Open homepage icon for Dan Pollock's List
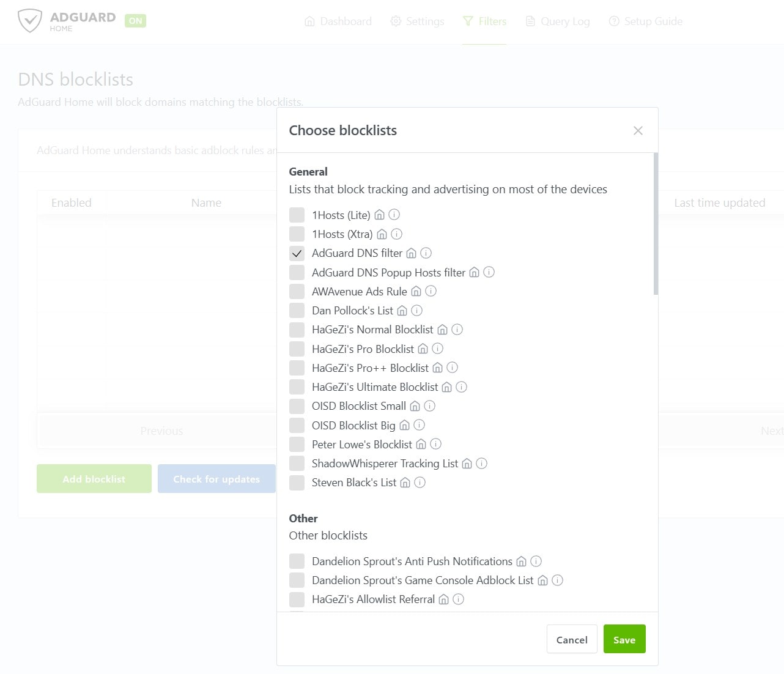Viewport: 784px width, 674px height. pyautogui.click(x=402, y=311)
